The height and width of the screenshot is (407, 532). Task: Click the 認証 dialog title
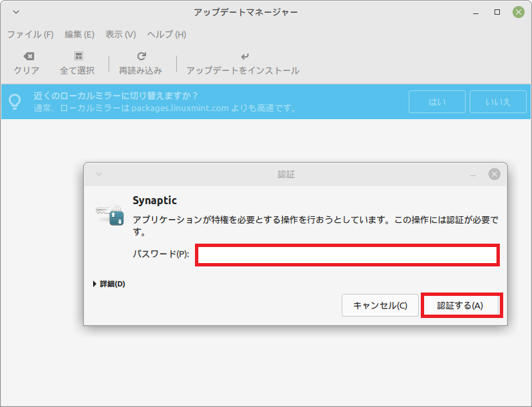[286, 175]
